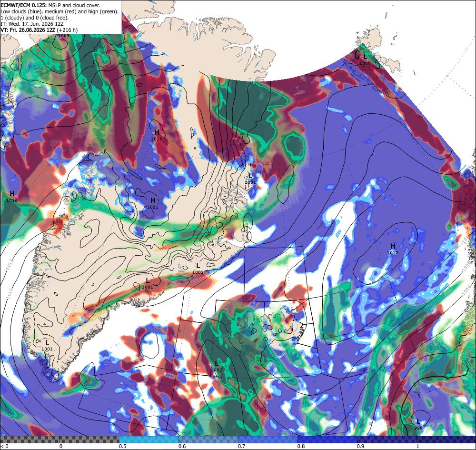Viewport: 476px width, 450px height.
Task: Click the '1 (cloudy) and 0 (cloud free).' line
Action: tap(35, 18)
